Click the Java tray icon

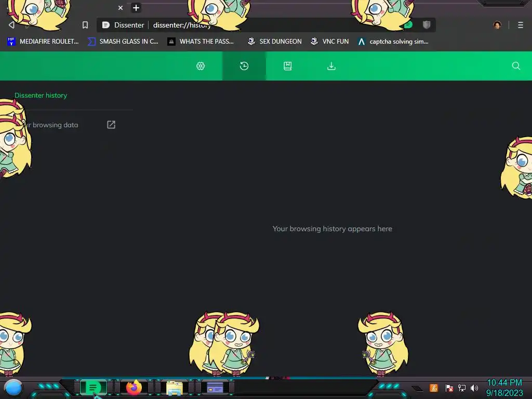point(434,388)
